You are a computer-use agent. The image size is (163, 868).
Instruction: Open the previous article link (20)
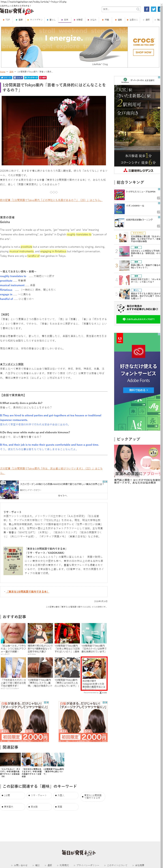point(51,200)
